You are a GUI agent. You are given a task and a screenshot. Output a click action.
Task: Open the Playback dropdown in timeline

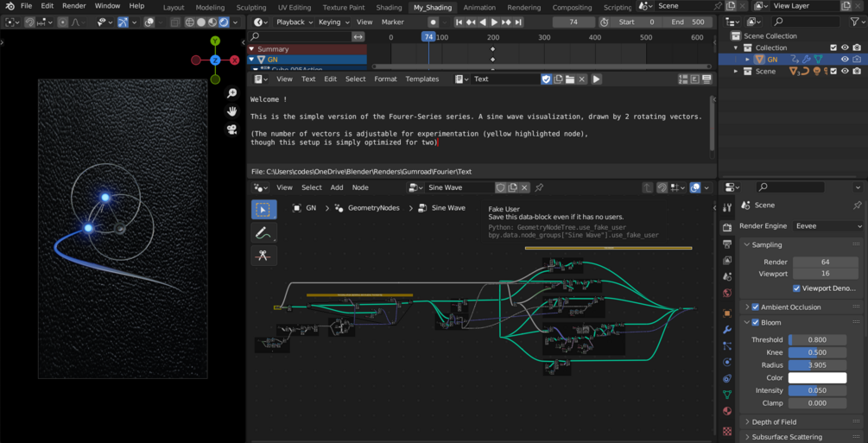click(x=293, y=22)
